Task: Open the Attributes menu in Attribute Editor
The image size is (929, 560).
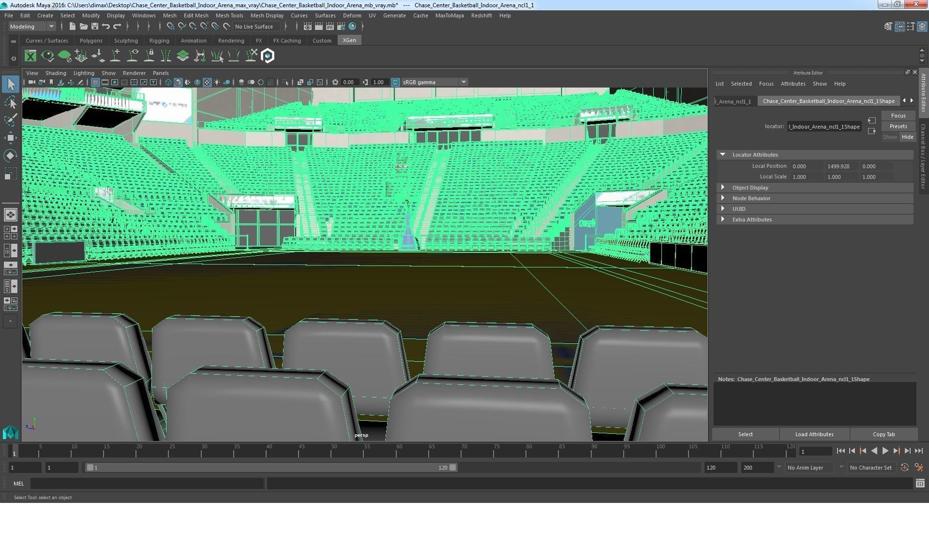Action: (793, 84)
